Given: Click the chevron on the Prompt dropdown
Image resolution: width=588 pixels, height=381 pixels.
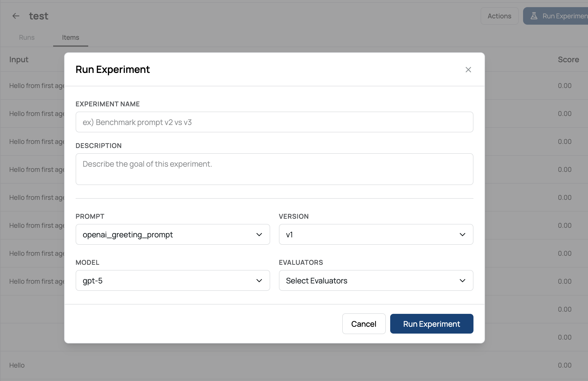Looking at the screenshot, I should tap(259, 235).
